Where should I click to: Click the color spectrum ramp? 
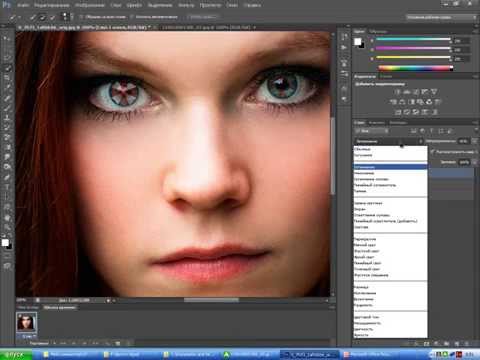[x=416, y=68]
